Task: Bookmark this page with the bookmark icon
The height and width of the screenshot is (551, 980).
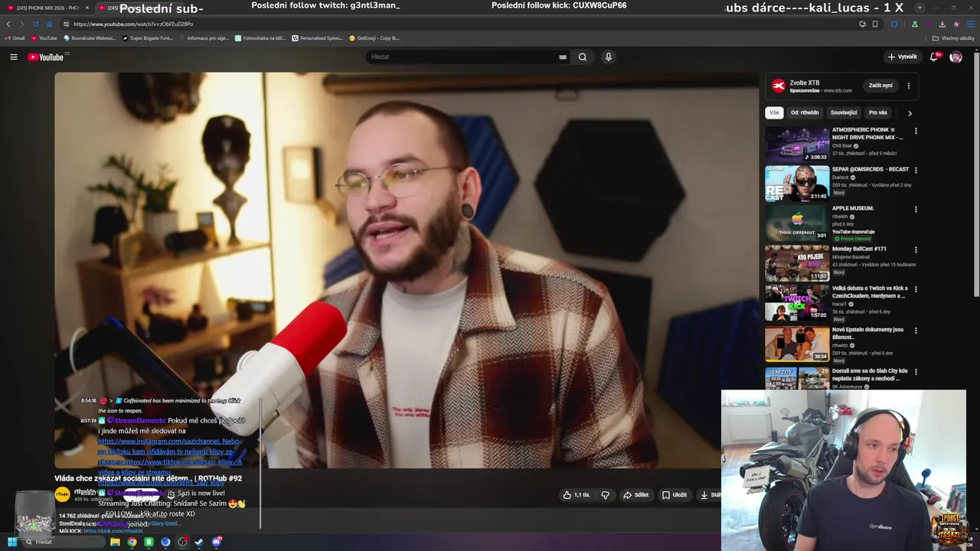Action: 875,24
